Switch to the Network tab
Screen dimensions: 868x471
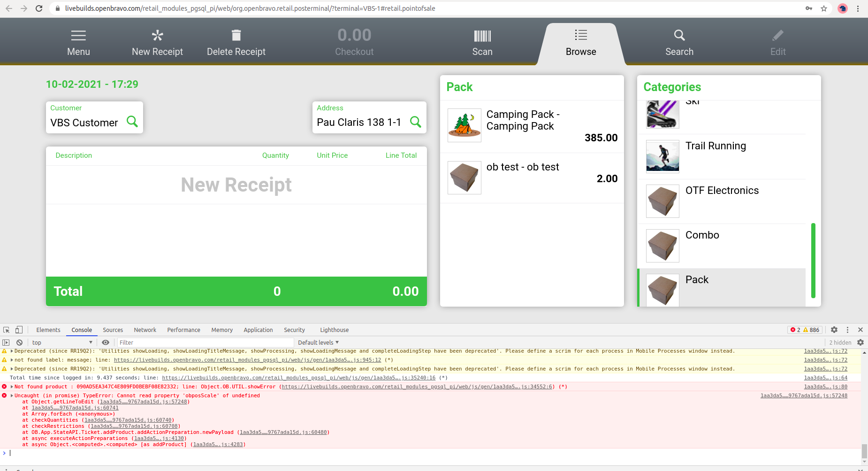(145, 330)
